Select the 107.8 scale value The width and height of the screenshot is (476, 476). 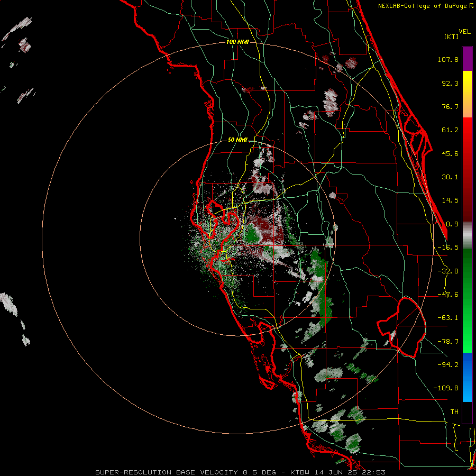[x=448, y=59]
